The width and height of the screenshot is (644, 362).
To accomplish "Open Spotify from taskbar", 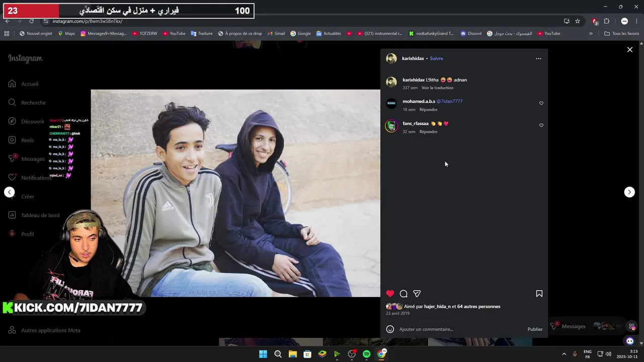I will point(366,354).
